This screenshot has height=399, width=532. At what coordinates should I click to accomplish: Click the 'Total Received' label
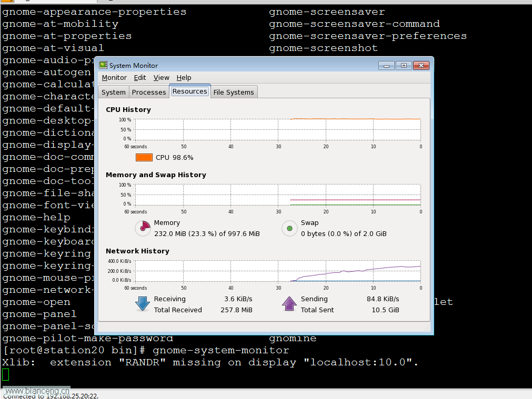click(x=178, y=310)
